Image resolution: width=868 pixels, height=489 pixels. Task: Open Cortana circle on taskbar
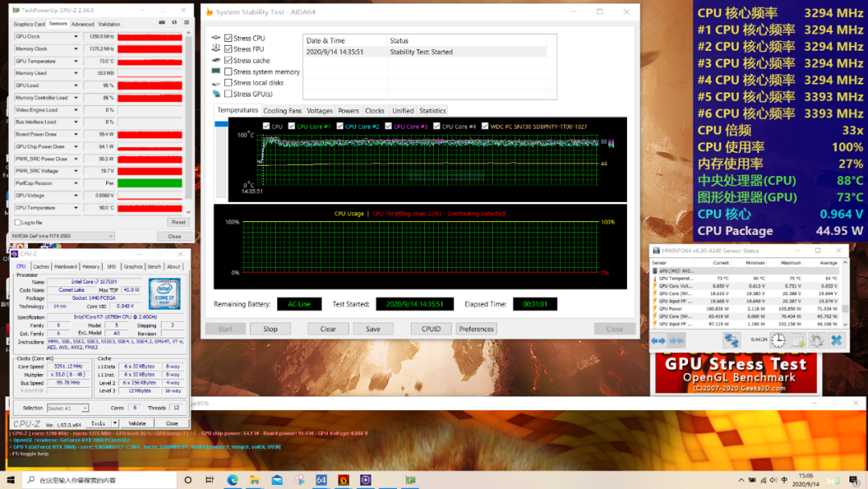point(188,480)
